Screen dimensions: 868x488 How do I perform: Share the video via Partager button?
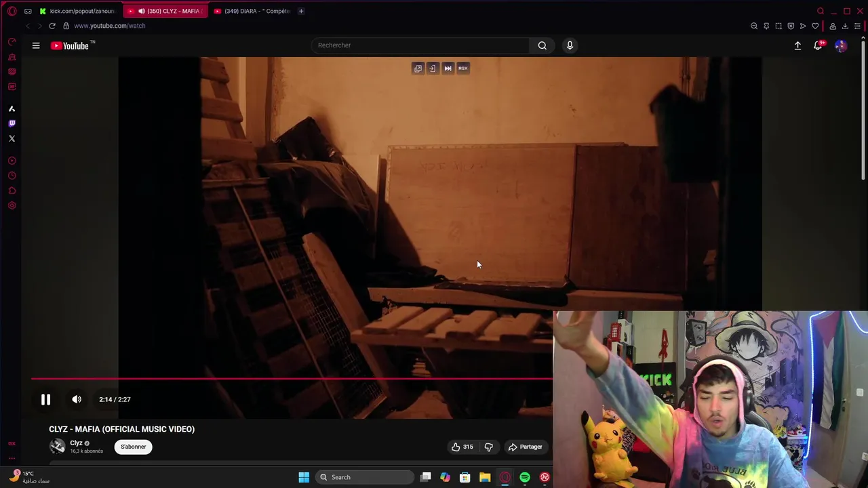tap(526, 447)
